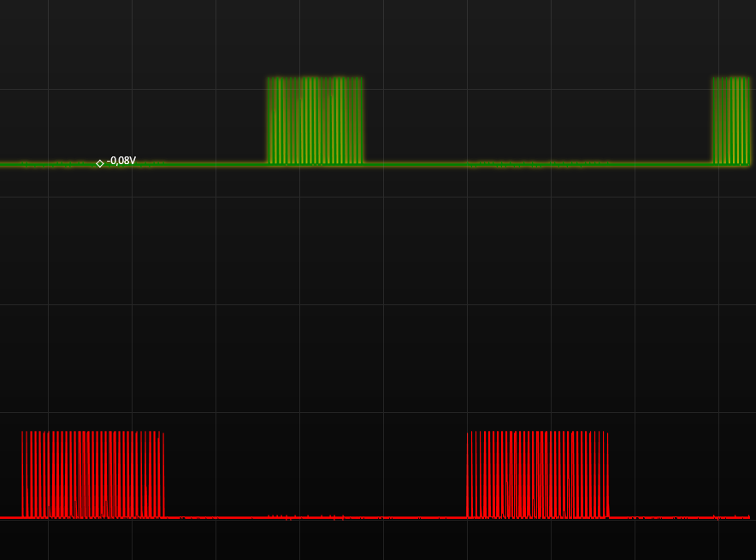Click the leftmost red pulse burst
This screenshot has height=560, width=756.
pos(92,475)
